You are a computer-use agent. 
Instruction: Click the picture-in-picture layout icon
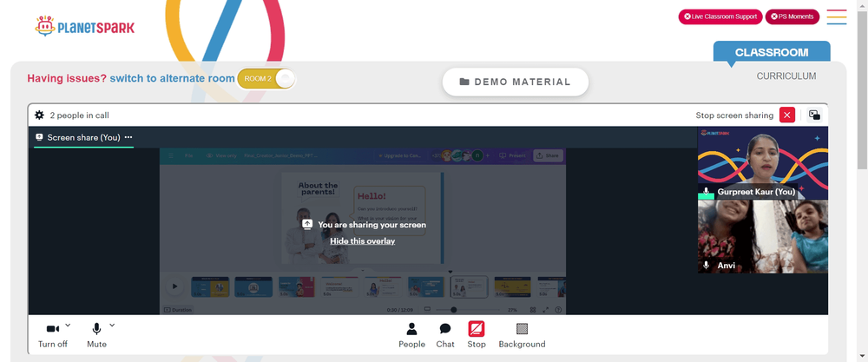pos(814,115)
